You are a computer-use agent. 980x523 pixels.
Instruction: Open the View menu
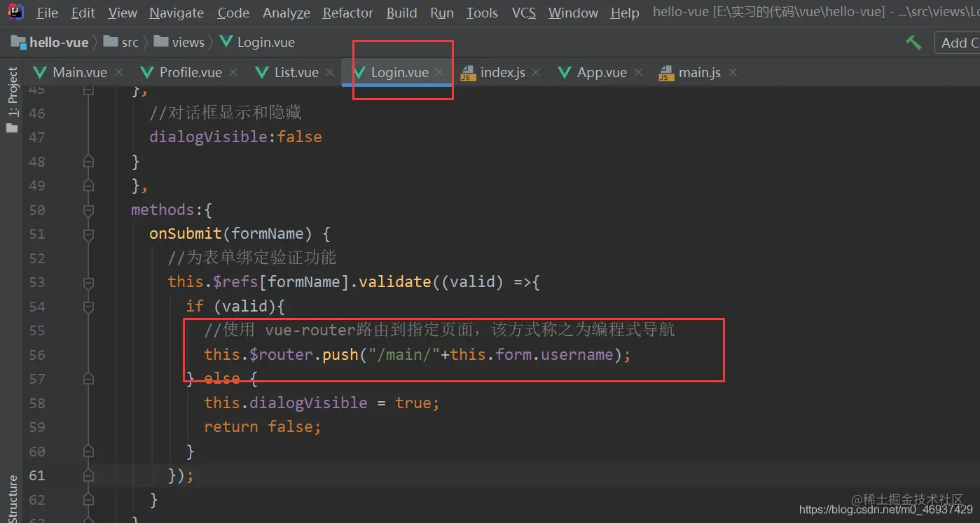click(123, 13)
